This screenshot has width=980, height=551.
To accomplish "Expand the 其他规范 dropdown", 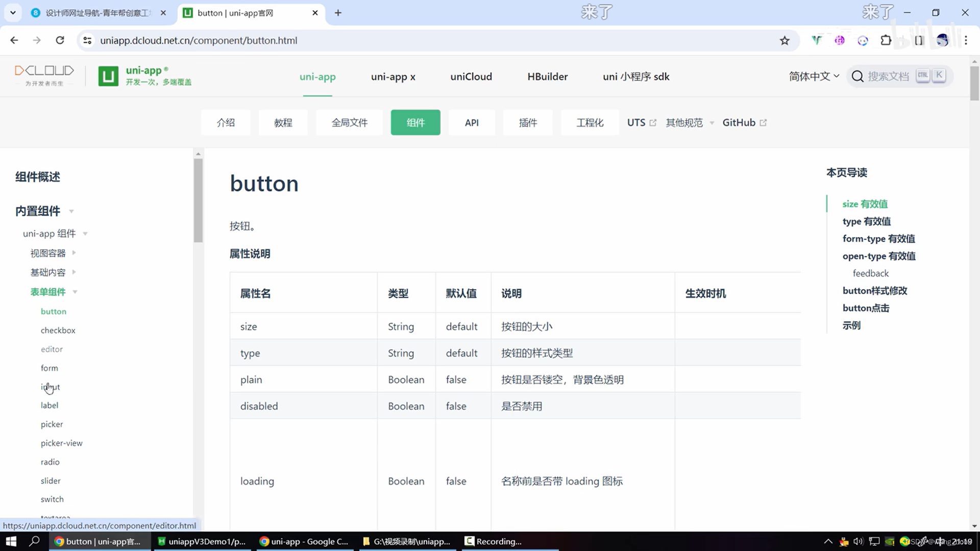I will tap(690, 122).
